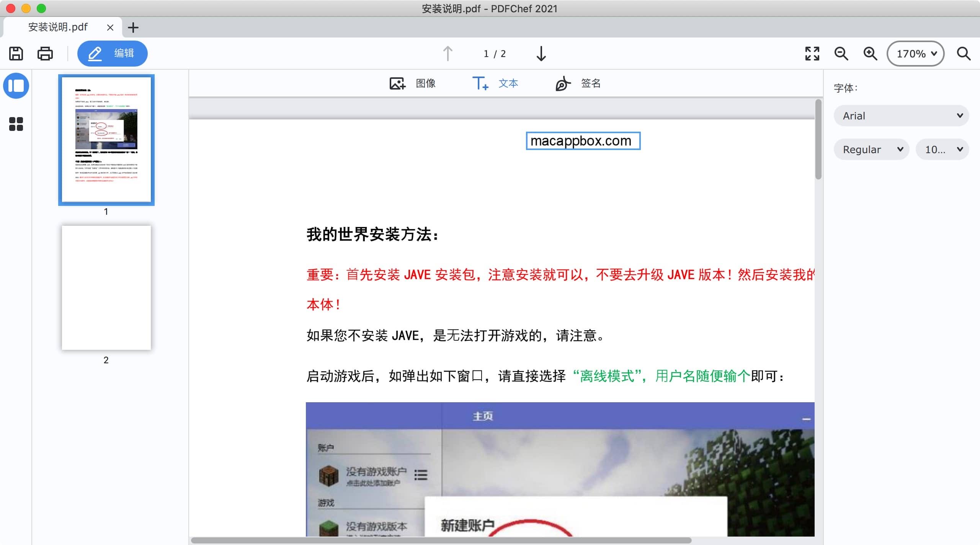Image resolution: width=980 pixels, height=545 pixels.
Task: Click the vertical scrollbar of document
Action: click(818, 139)
